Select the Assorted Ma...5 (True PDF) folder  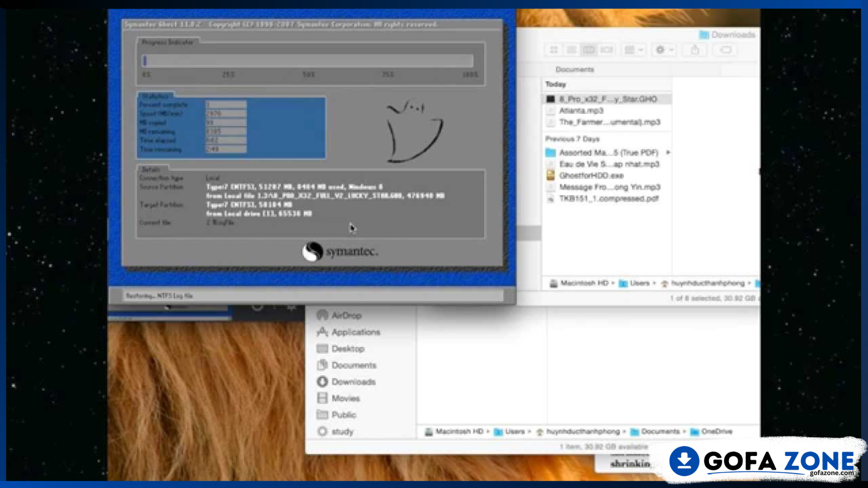602,153
